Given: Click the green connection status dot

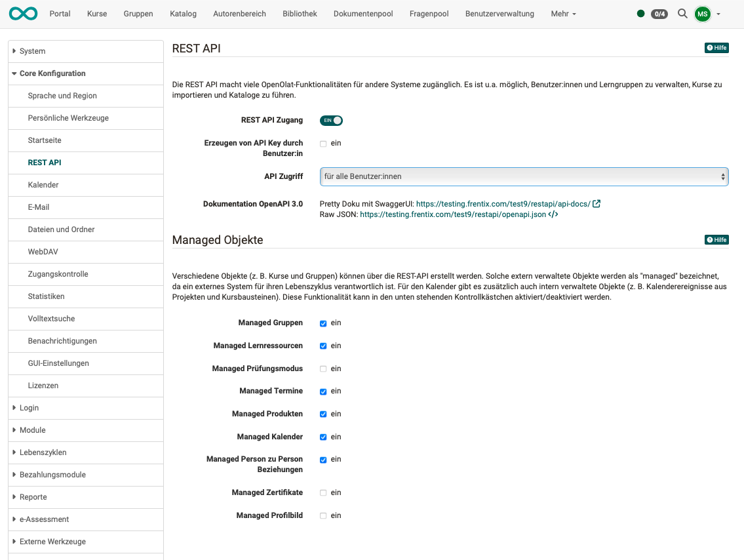Looking at the screenshot, I should click(x=640, y=12).
